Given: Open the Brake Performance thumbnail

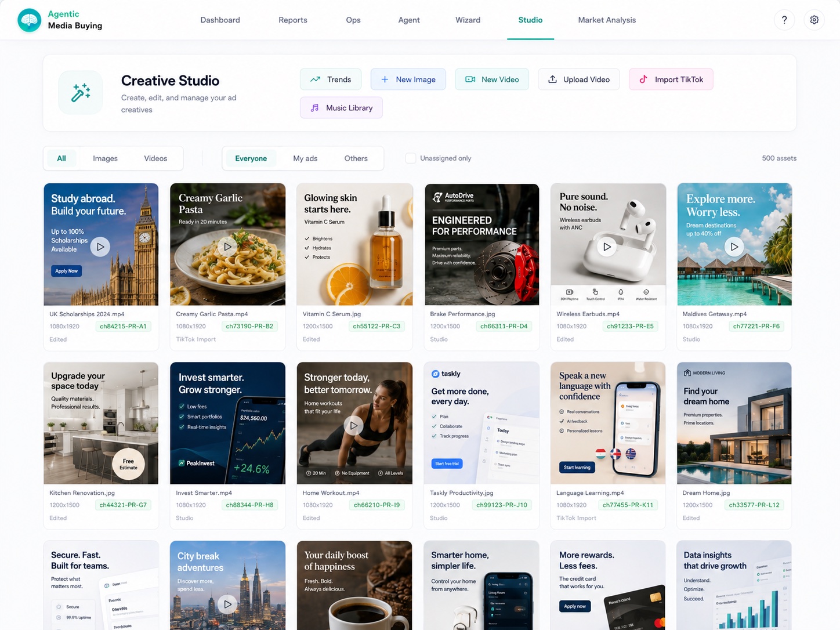Looking at the screenshot, I should point(481,244).
